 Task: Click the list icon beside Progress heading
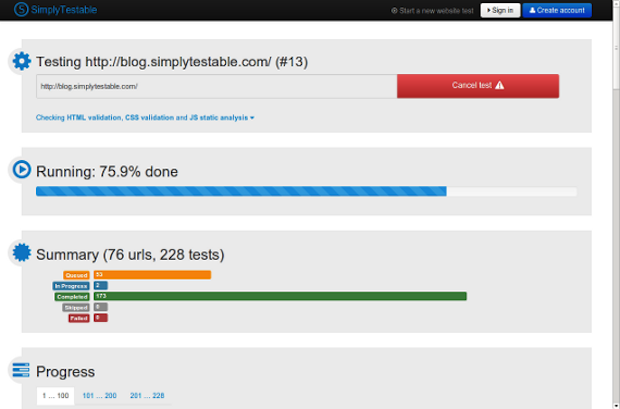point(21,370)
